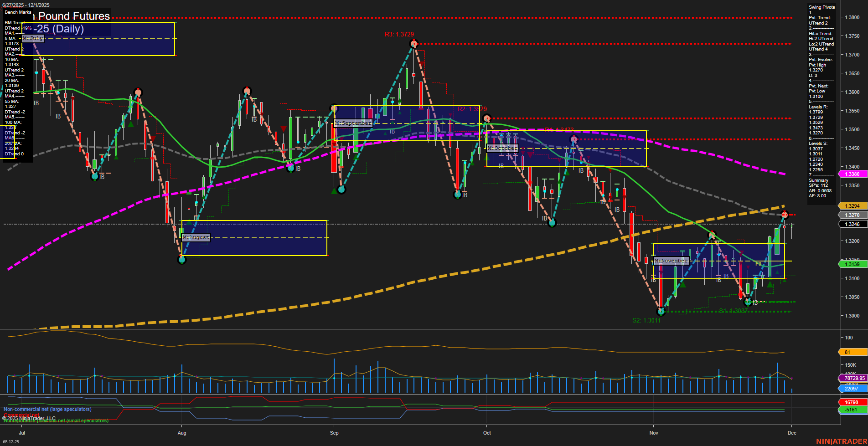Click the red down-triangle marker near the September peak
Viewport: 868px width, 446px height.
click(421, 64)
